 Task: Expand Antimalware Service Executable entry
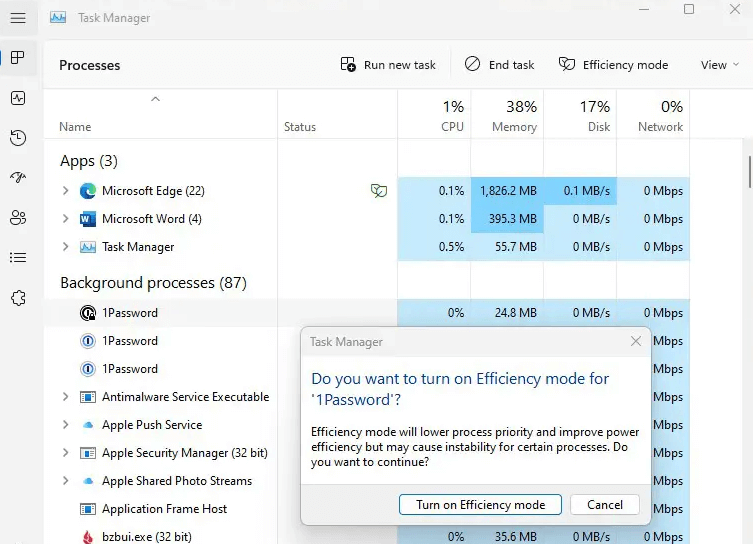click(66, 397)
